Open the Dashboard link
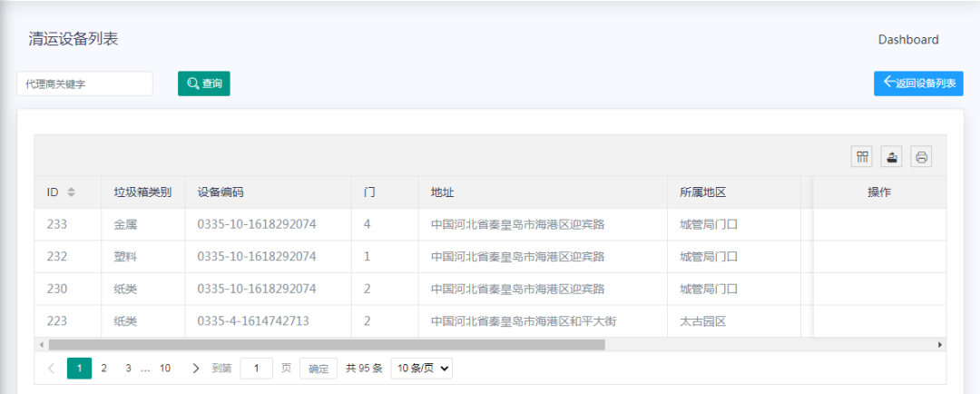Viewport: 980px width, 394px height. point(908,39)
